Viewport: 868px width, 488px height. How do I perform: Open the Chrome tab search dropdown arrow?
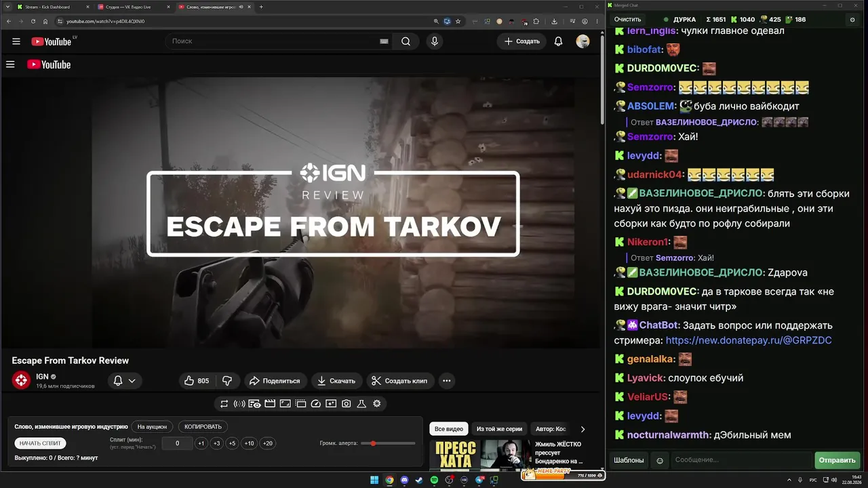8,7
